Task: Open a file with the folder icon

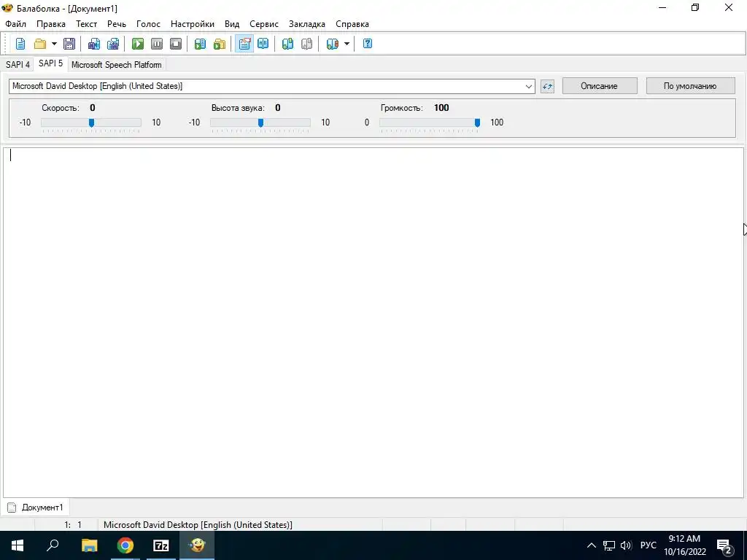Action: [x=40, y=44]
